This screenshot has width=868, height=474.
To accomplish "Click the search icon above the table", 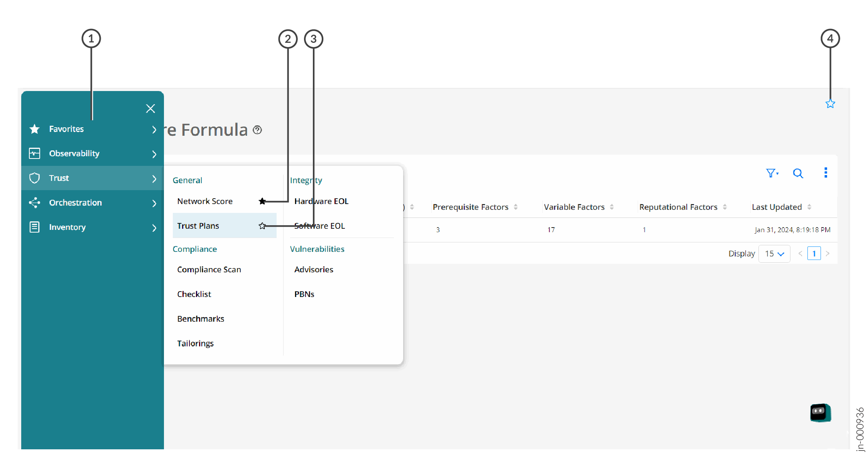I will [x=798, y=173].
